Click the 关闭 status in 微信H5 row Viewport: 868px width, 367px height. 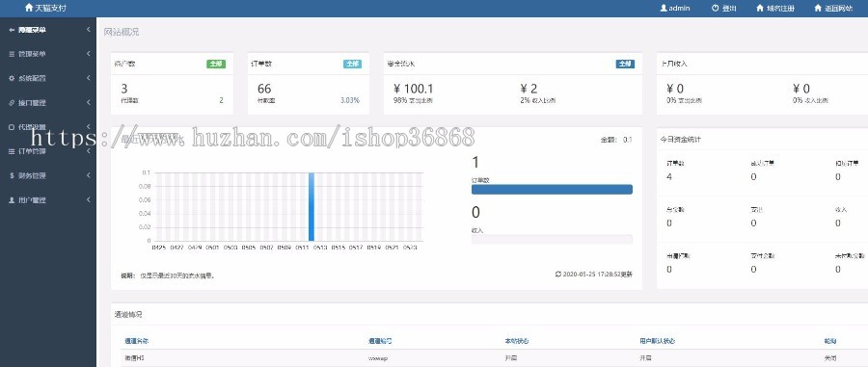pyautogui.click(x=830, y=358)
